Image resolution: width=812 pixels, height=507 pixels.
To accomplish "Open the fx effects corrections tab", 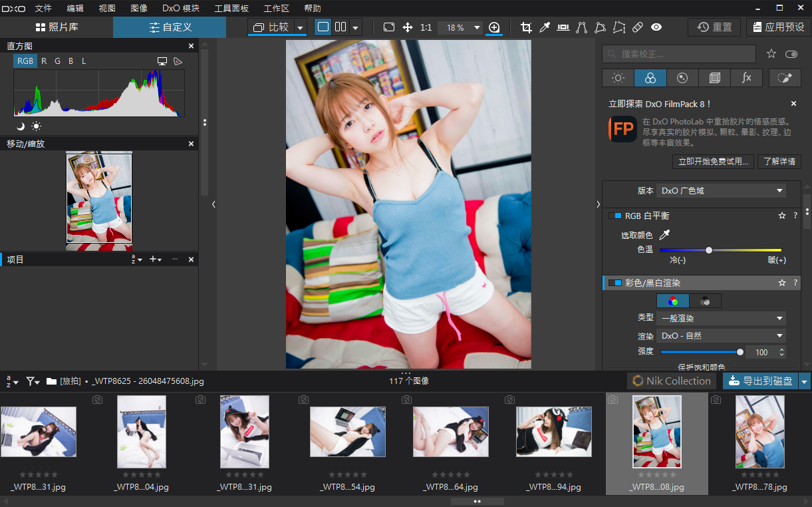I will (747, 78).
